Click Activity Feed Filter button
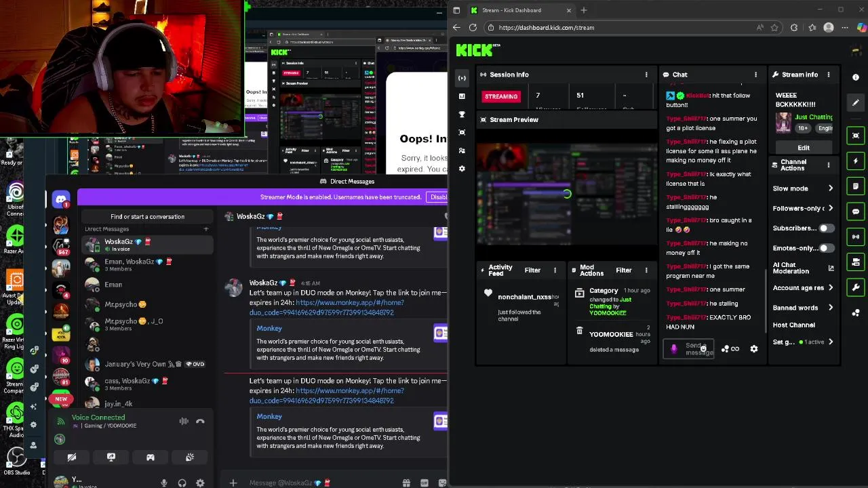 coord(532,270)
